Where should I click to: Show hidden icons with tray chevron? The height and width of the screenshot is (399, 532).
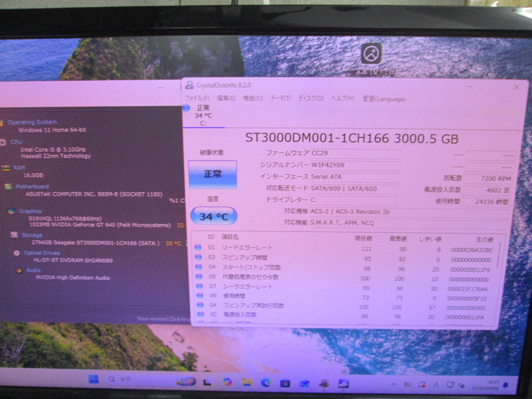coord(394,385)
